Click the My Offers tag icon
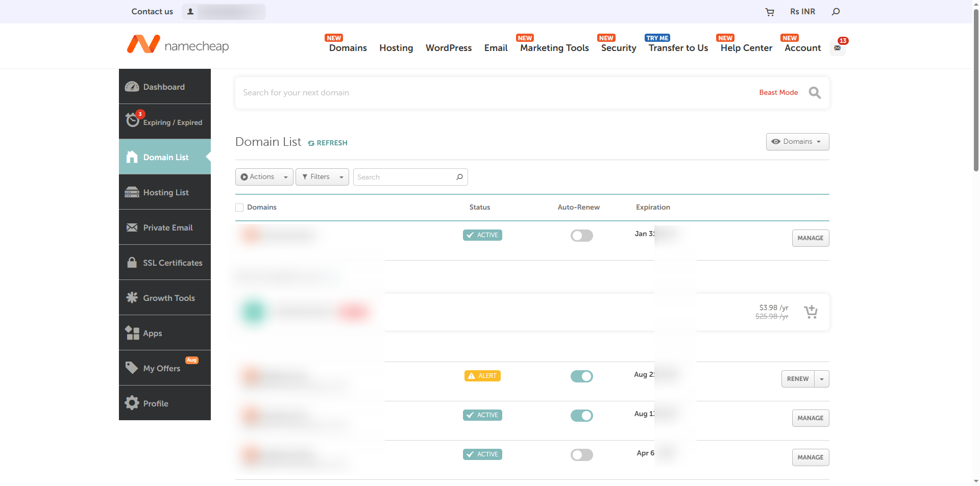Screen dimensions: 980x486 click(x=132, y=368)
